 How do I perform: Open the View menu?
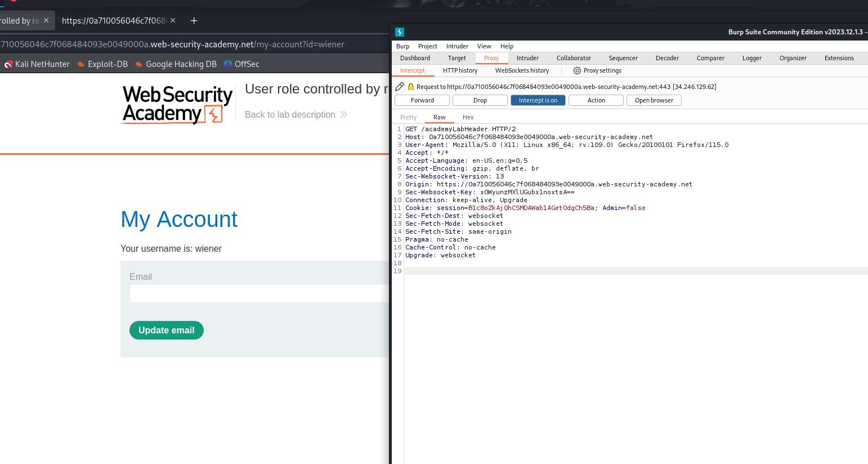coord(484,46)
